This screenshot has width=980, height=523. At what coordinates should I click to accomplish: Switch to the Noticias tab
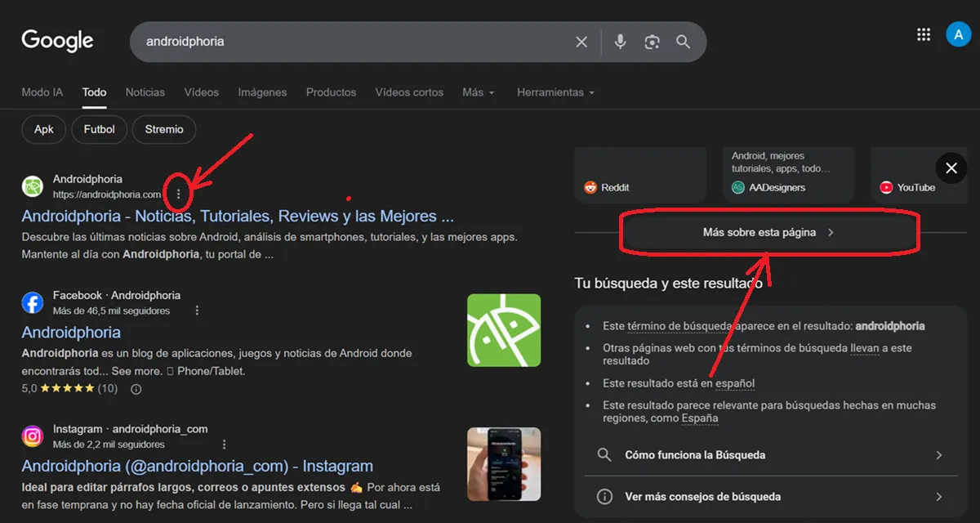(145, 92)
